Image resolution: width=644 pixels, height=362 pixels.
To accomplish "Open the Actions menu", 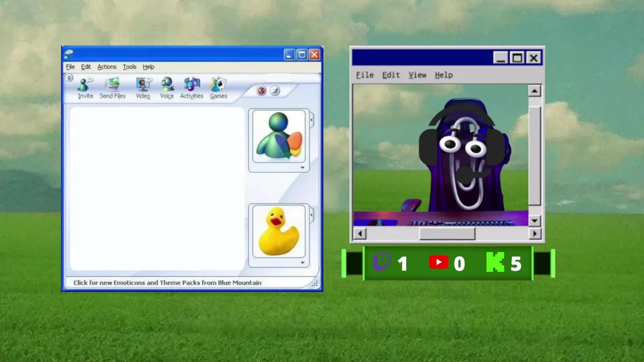I will click(x=107, y=67).
